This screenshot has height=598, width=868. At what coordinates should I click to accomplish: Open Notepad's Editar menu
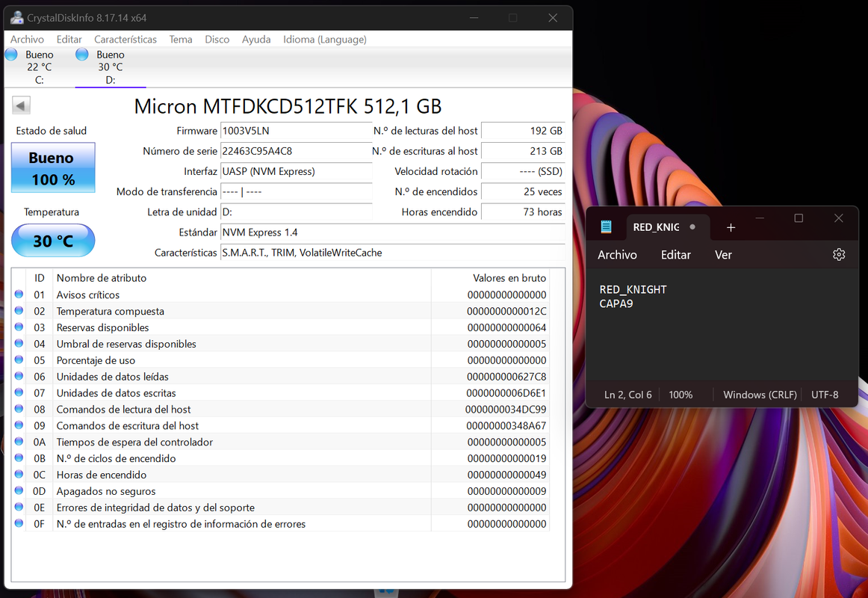coord(676,255)
